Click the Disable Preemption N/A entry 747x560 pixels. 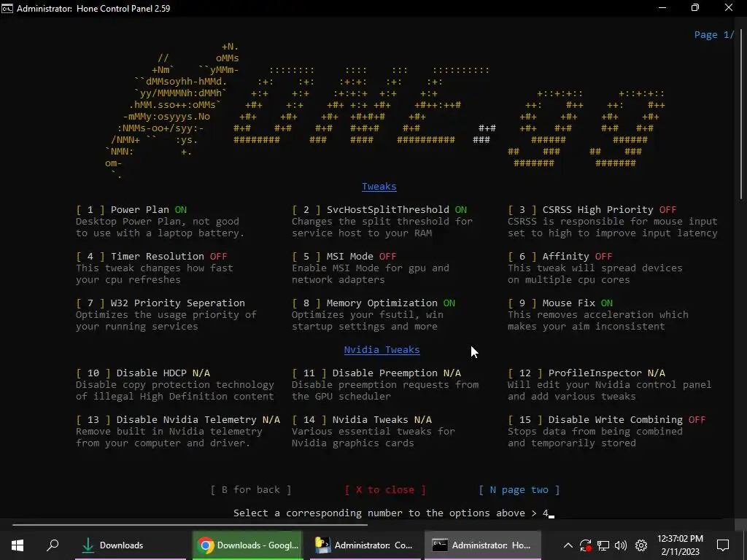pos(376,373)
